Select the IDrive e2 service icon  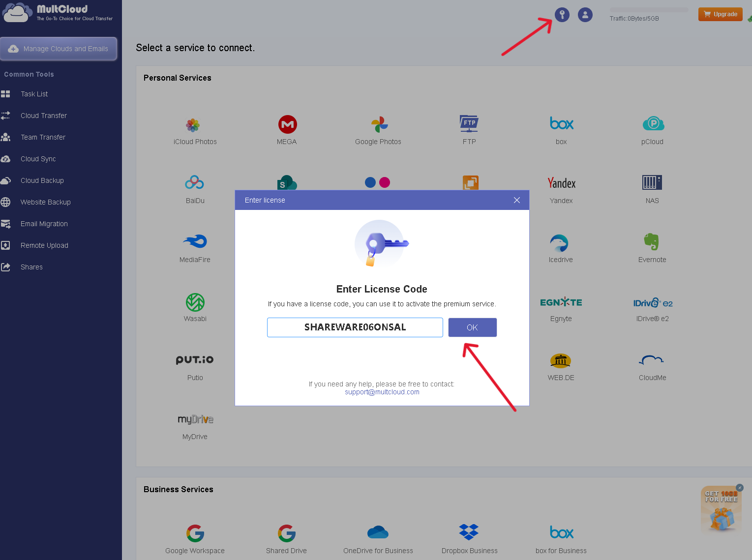tap(653, 303)
